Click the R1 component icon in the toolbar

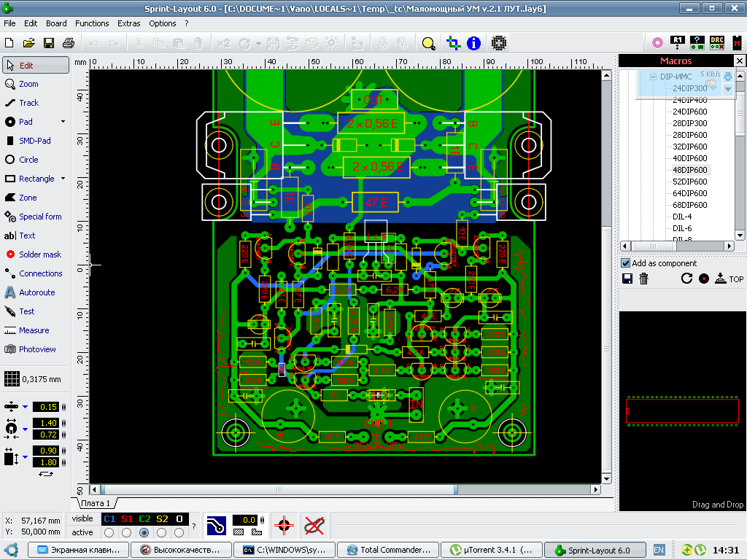[678, 43]
